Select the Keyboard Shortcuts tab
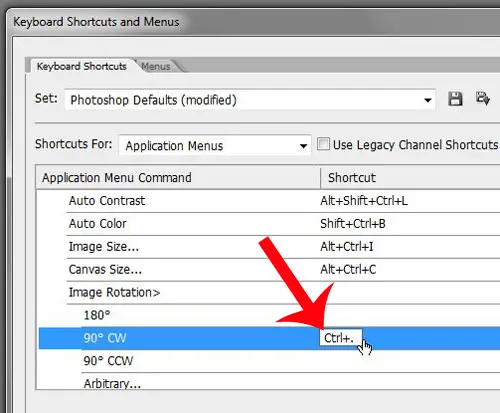This screenshot has height=413, width=500. [82, 66]
